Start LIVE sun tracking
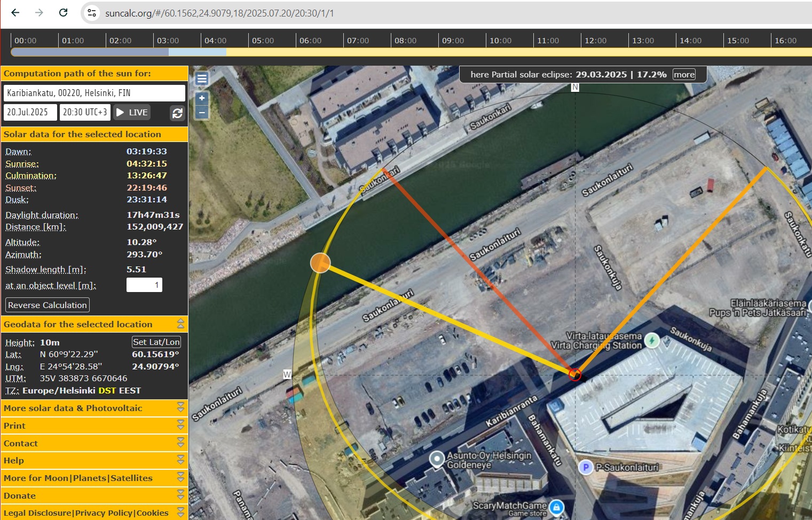This screenshot has height=520, width=812. tap(132, 112)
